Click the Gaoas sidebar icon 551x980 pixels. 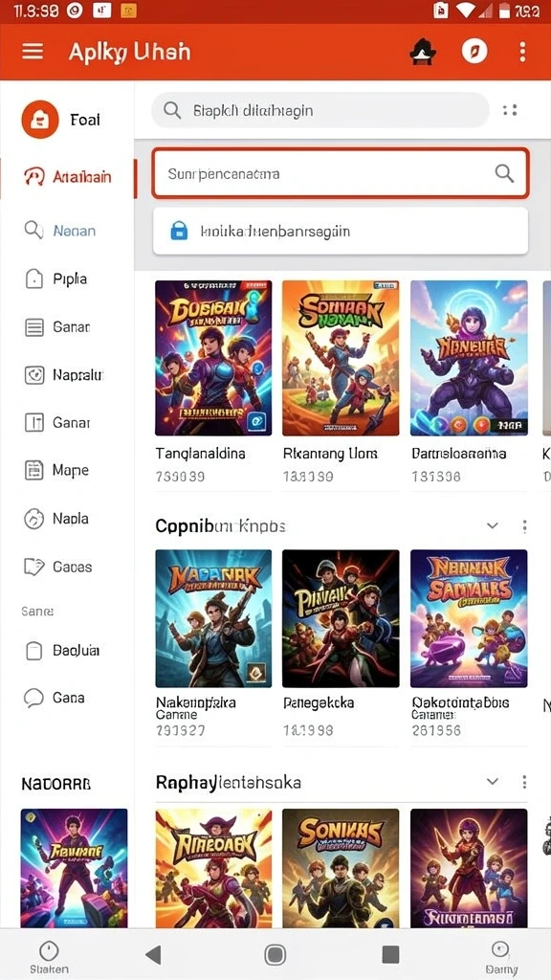click(x=33, y=567)
